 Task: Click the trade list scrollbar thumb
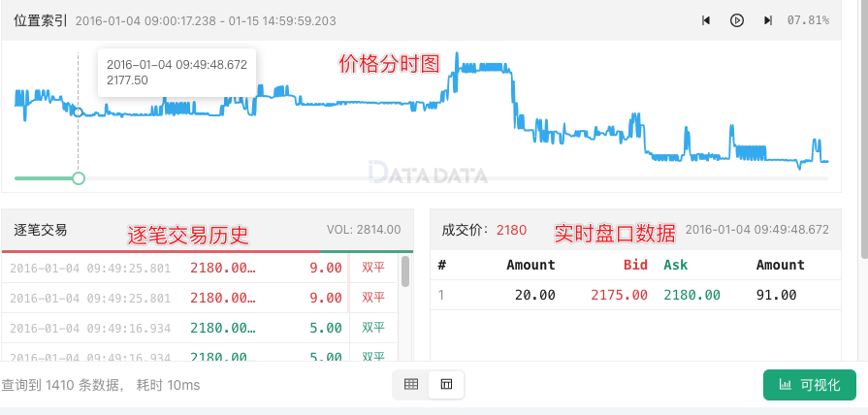click(x=405, y=271)
